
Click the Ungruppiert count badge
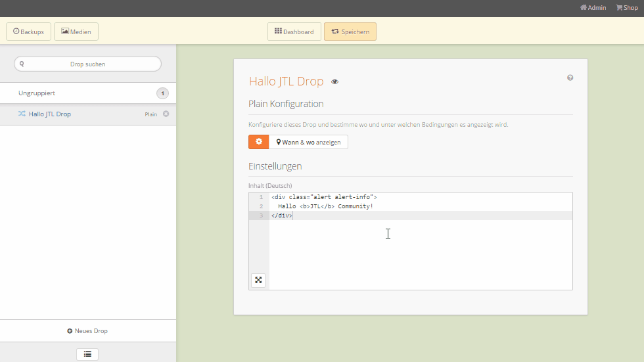[x=162, y=93]
